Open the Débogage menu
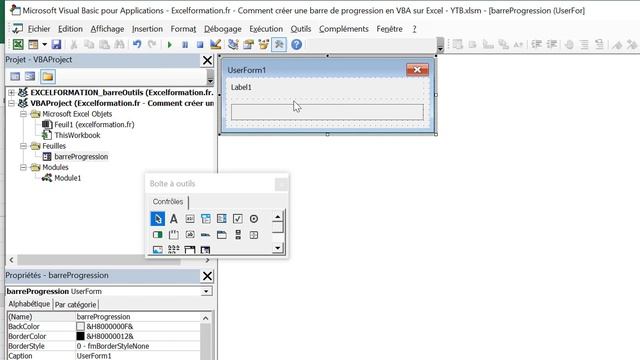Viewport: 640px width, 360px height. (222, 29)
